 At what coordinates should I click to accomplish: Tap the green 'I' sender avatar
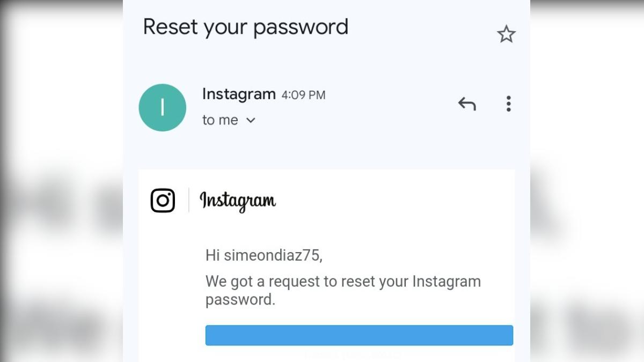[x=163, y=107]
